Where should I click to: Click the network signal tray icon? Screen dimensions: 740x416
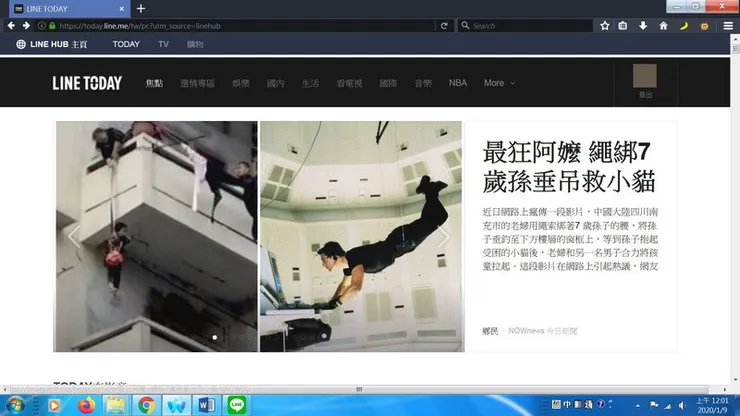668,405
